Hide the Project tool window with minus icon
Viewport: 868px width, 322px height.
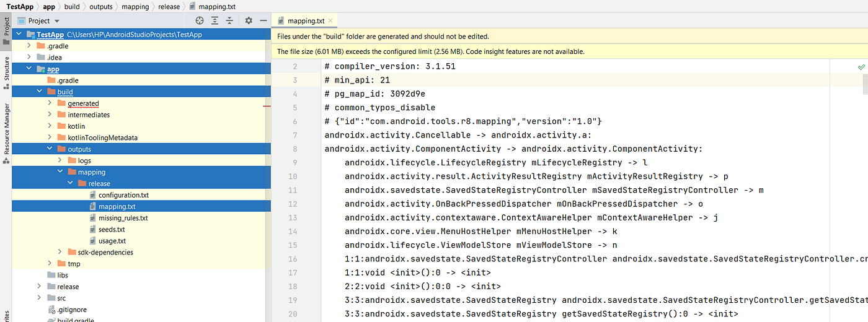click(x=262, y=20)
